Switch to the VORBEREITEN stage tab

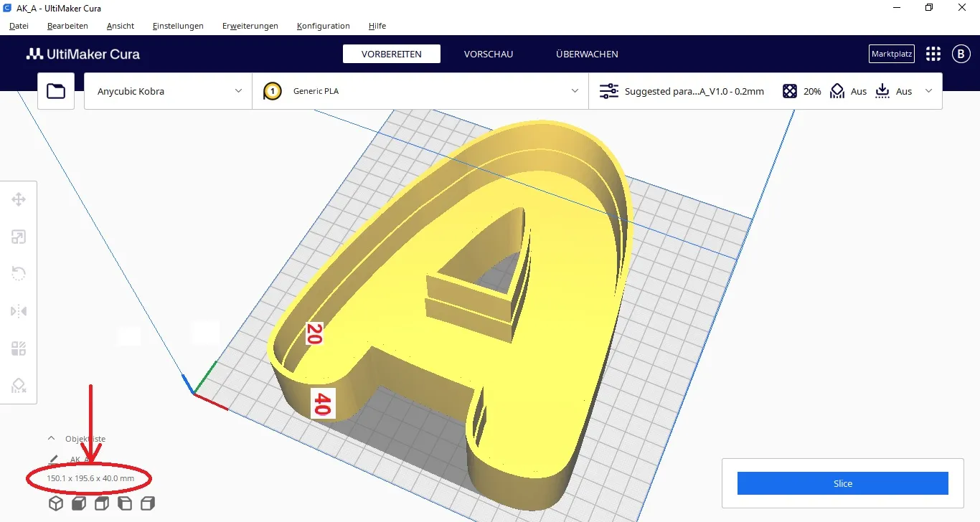tap(392, 54)
